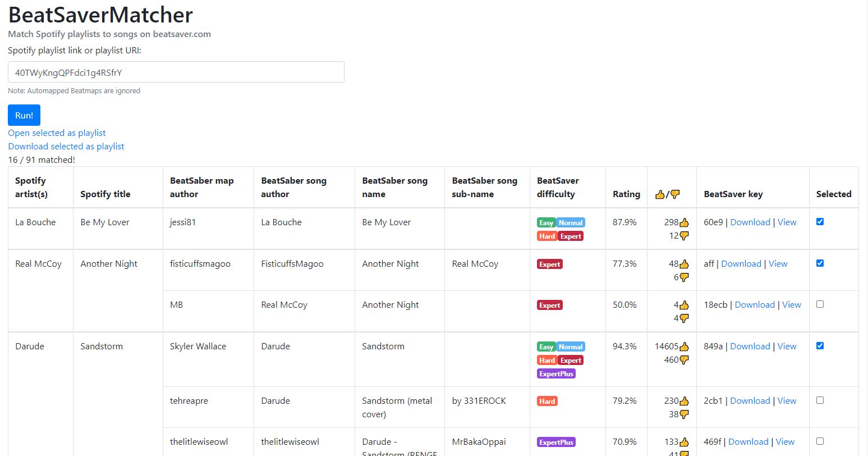The image size is (868, 456).
Task: Click the 16 / 91 matched! status text
Action: 42,159
